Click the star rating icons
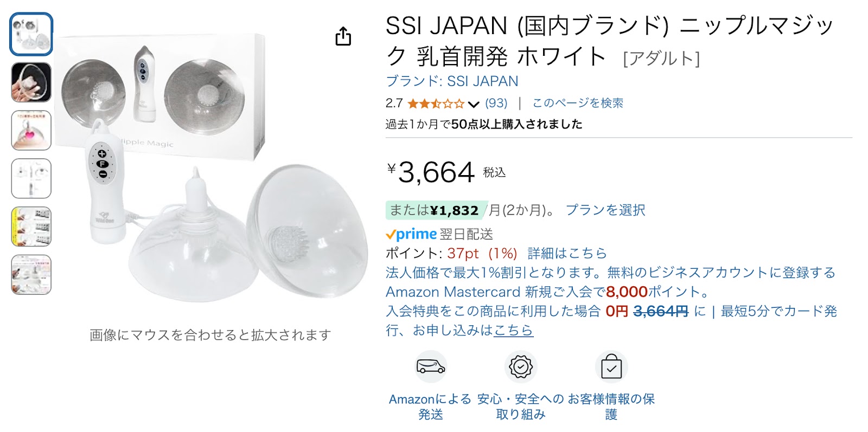The width and height of the screenshot is (868, 432). [436, 104]
